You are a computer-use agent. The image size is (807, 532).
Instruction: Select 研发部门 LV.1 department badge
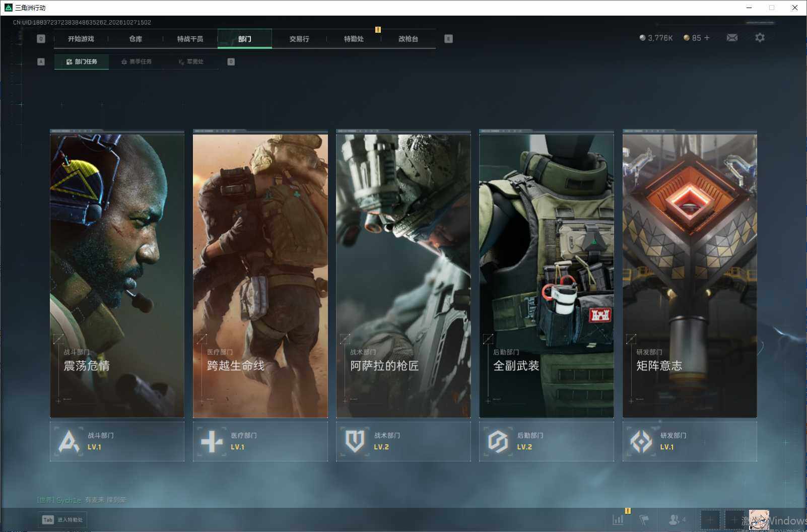690,441
